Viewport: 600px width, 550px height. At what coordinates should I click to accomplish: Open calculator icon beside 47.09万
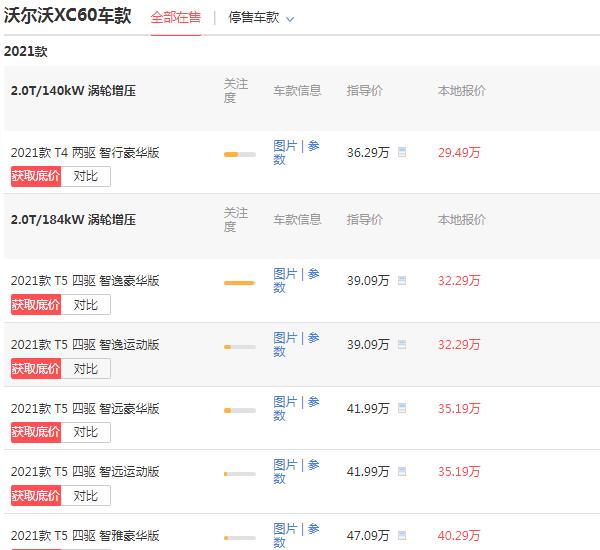(402, 535)
